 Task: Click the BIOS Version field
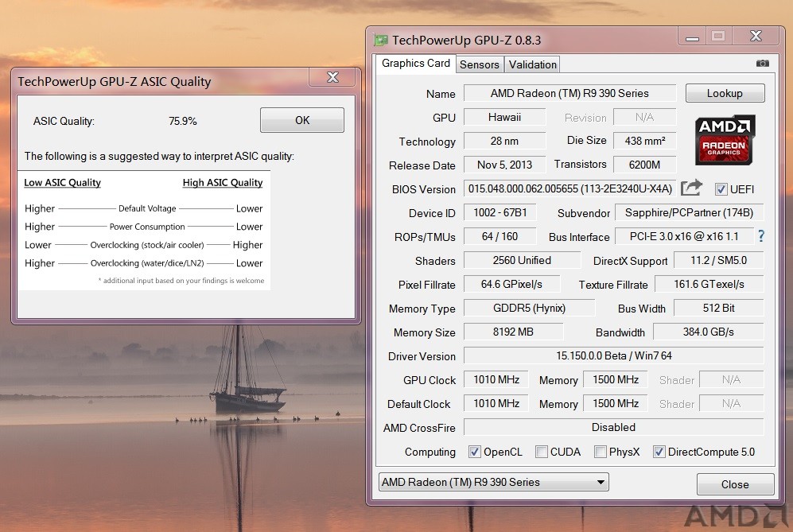(570, 188)
